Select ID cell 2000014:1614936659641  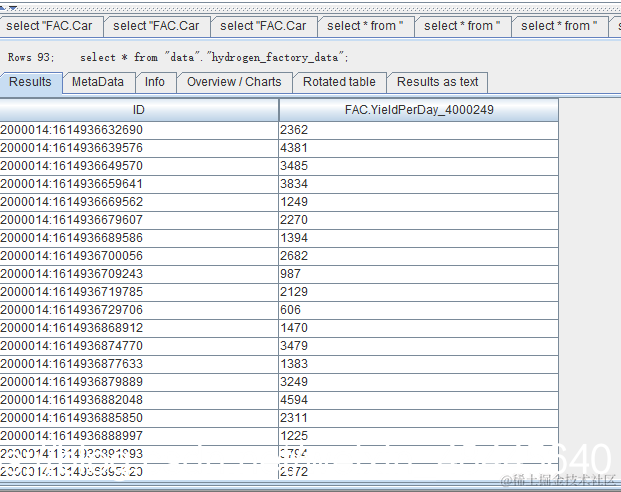point(139,184)
